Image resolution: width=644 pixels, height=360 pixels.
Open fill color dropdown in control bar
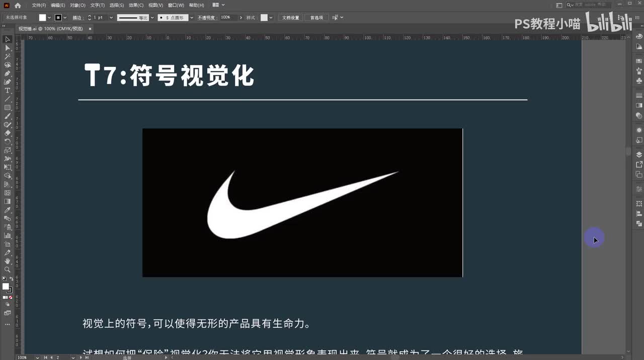point(49,18)
